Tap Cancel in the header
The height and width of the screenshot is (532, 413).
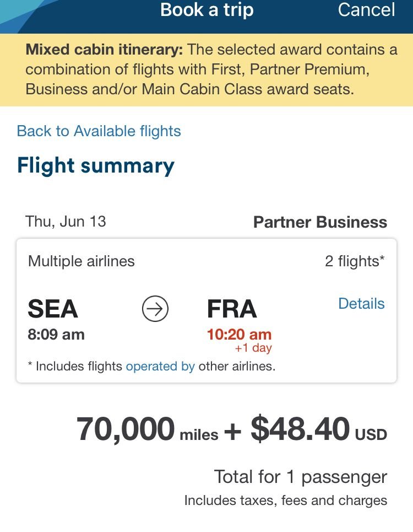(366, 10)
